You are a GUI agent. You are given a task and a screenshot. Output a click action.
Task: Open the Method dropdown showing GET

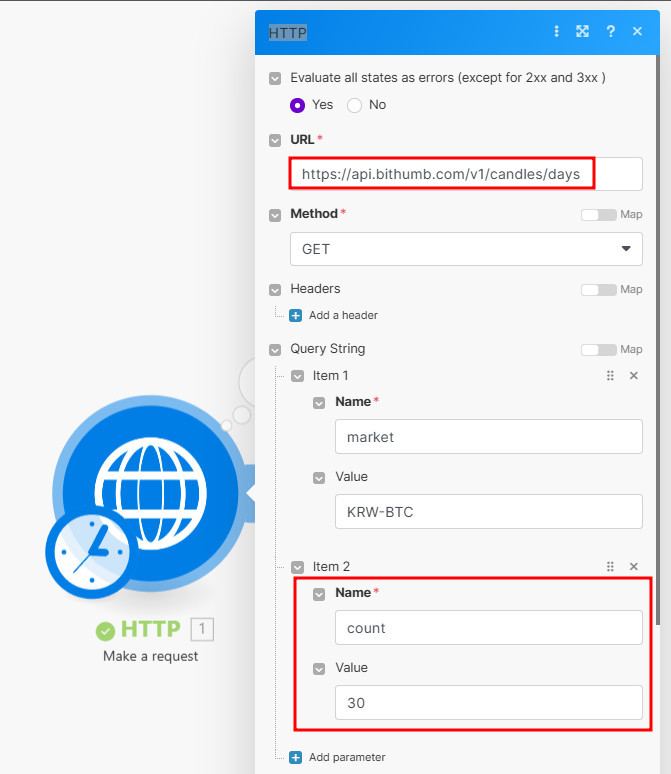[466, 249]
